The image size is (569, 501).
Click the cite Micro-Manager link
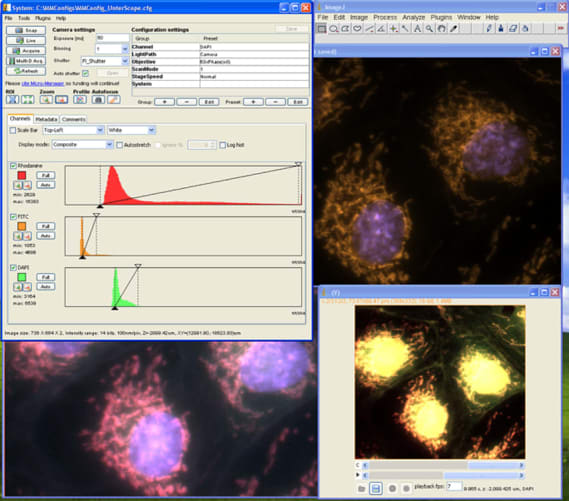[43, 83]
